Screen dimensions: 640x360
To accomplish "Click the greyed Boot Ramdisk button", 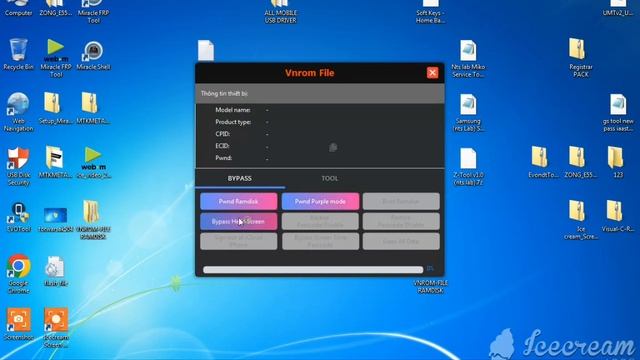I will (401, 202).
